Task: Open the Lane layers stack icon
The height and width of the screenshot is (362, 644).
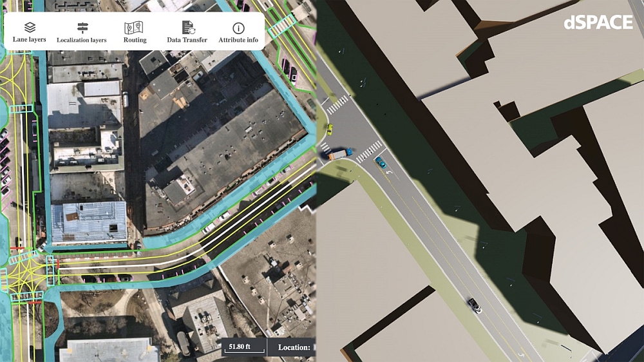Action: tap(30, 27)
